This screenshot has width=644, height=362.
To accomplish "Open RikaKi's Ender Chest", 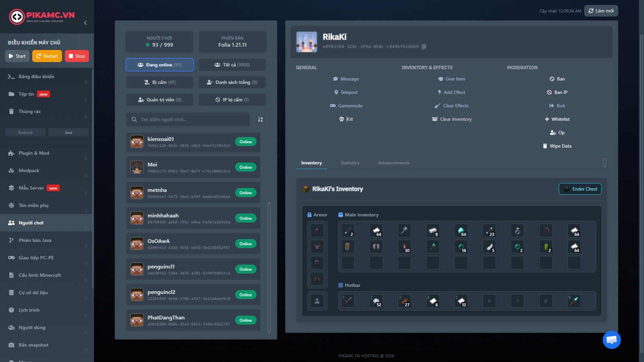I will point(580,189).
